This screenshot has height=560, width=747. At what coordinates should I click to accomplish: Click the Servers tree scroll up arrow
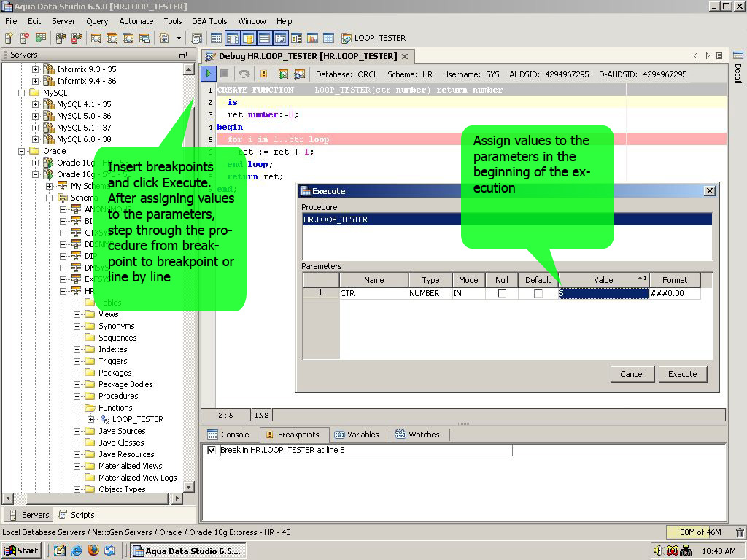[x=189, y=69]
